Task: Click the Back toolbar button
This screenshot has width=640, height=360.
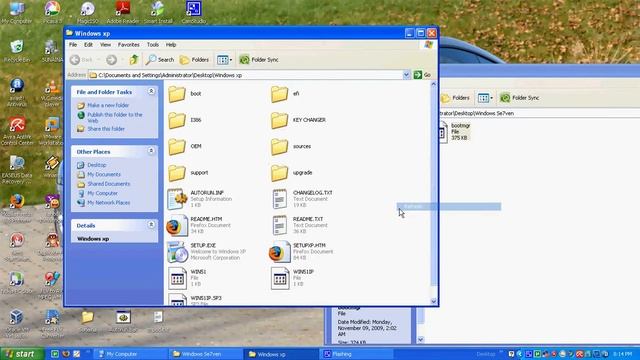Action: click(x=81, y=60)
